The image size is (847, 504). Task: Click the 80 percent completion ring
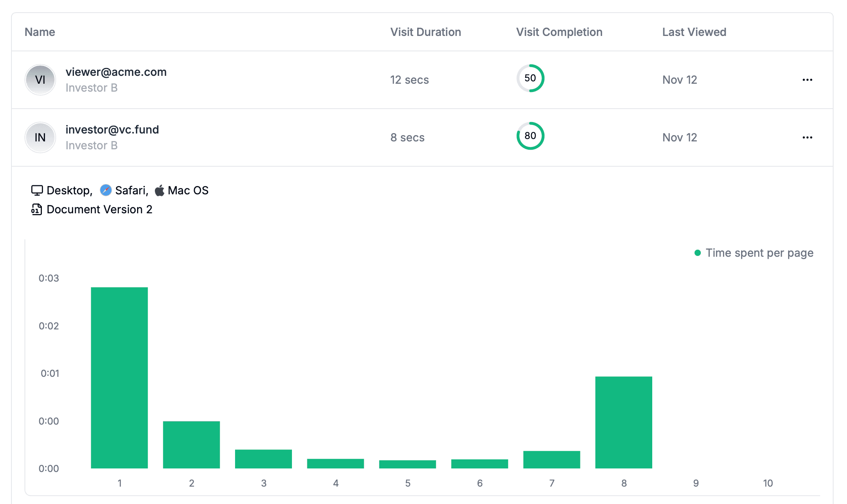(x=530, y=136)
